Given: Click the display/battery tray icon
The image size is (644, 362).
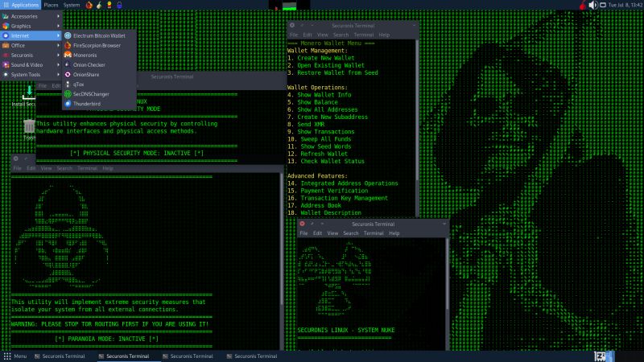Looking at the screenshot, I should 603,5.
